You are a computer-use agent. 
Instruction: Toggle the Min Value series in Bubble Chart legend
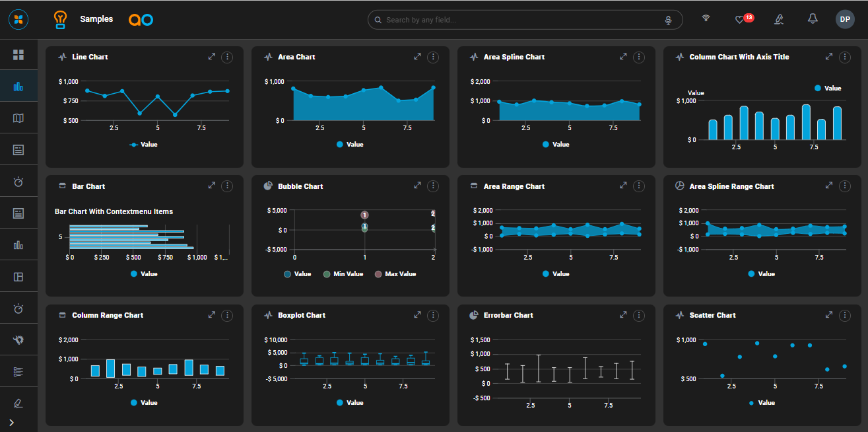coord(343,274)
